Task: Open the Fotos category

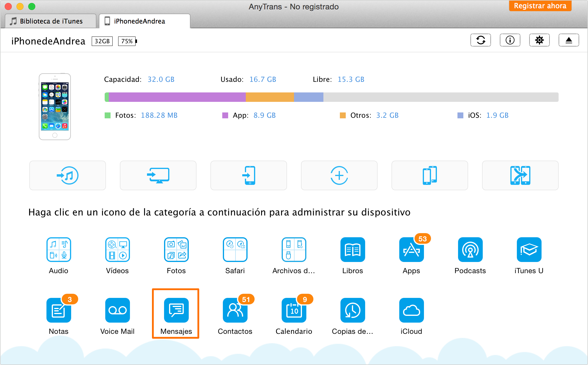Action: pyautogui.click(x=176, y=250)
